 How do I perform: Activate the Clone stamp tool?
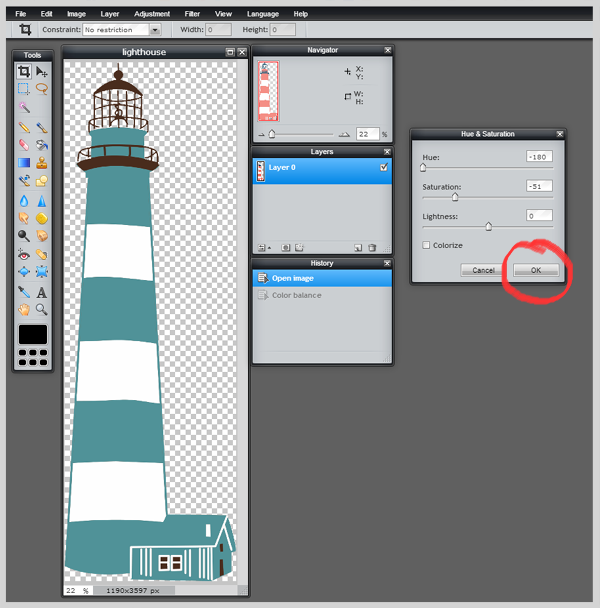(41, 163)
